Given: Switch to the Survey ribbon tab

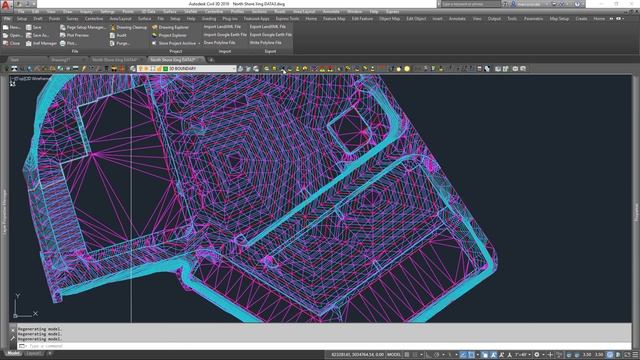Looking at the screenshot, I should (x=72, y=19).
